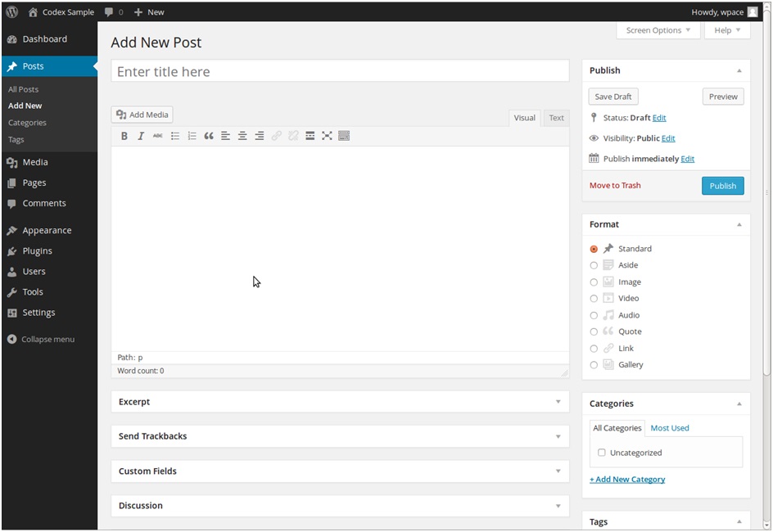Show the kitchen sink toolbar toggle
Image resolution: width=773 pixels, height=532 pixels.
point(344,136)
